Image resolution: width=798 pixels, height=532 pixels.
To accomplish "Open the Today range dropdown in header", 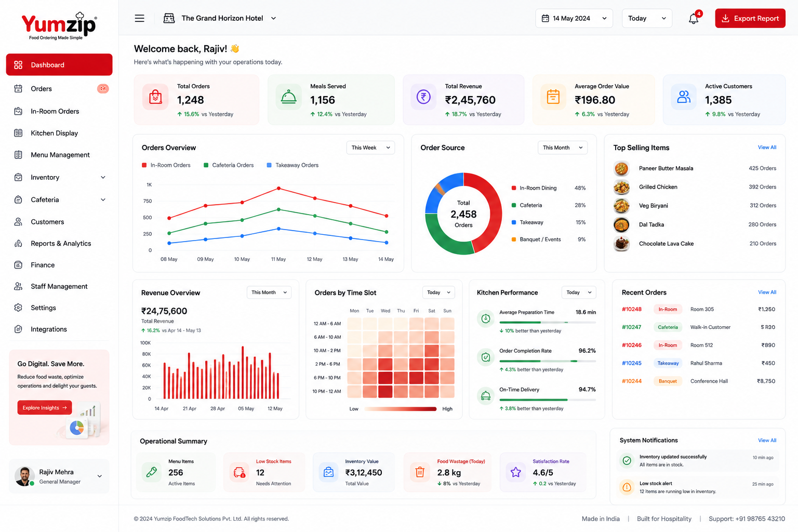I will click(x=647, y=18).
